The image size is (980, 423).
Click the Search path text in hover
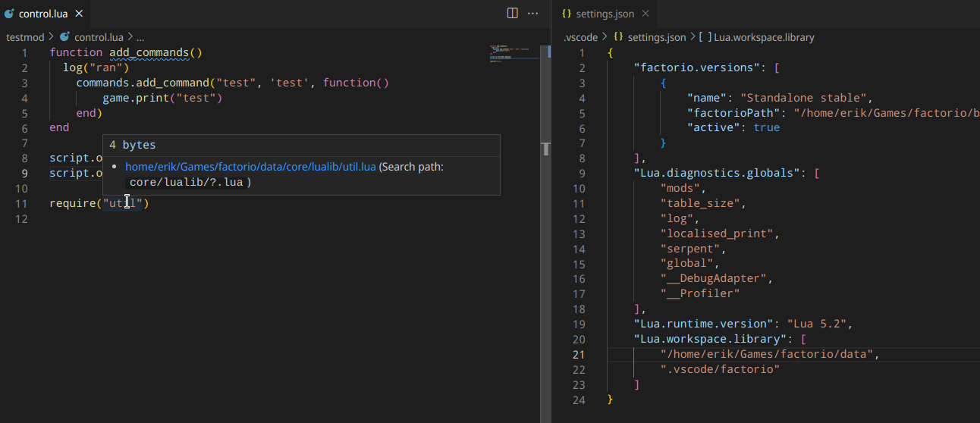[x=413, y=167]
